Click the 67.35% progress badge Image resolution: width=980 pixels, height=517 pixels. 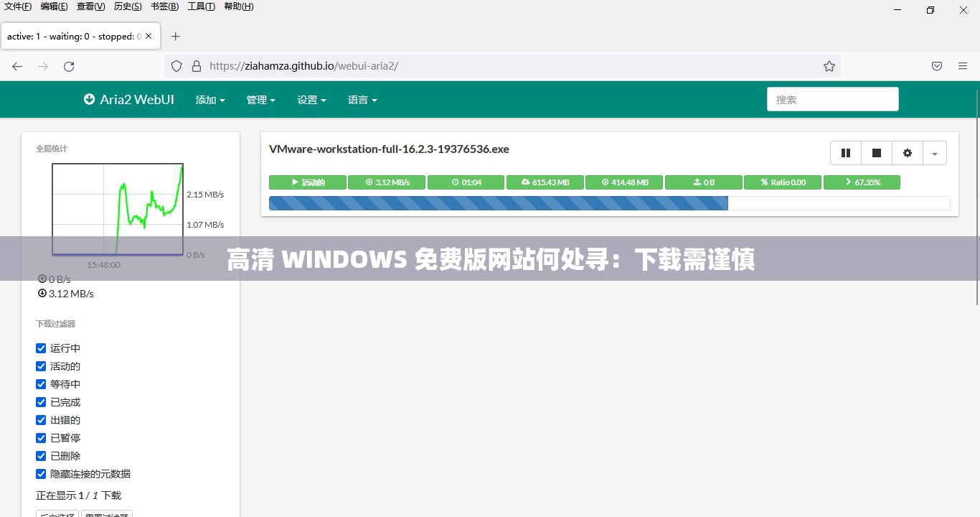coord(862,182)
